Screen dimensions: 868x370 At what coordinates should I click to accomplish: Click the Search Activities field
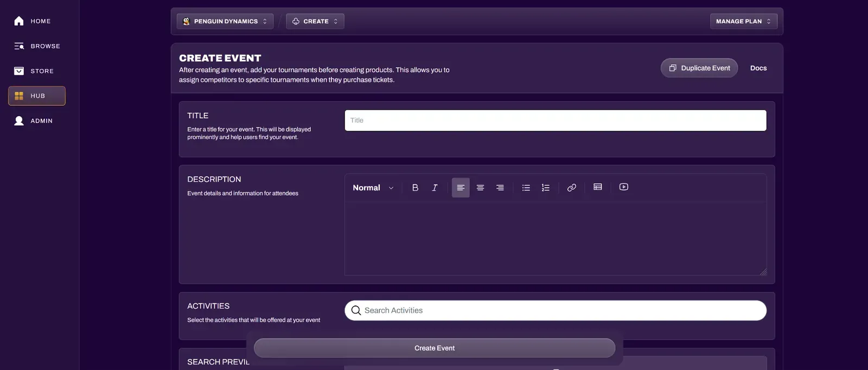556,310
